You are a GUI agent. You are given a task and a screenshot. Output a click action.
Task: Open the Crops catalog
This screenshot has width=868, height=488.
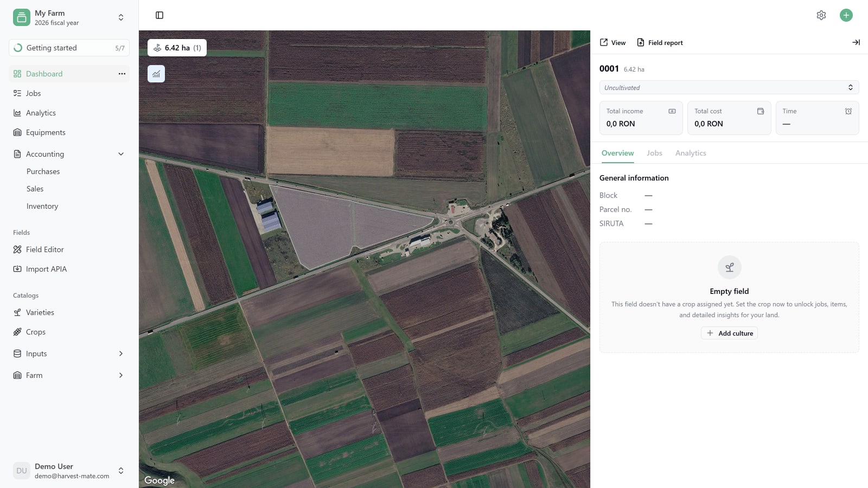click(69, 332)
